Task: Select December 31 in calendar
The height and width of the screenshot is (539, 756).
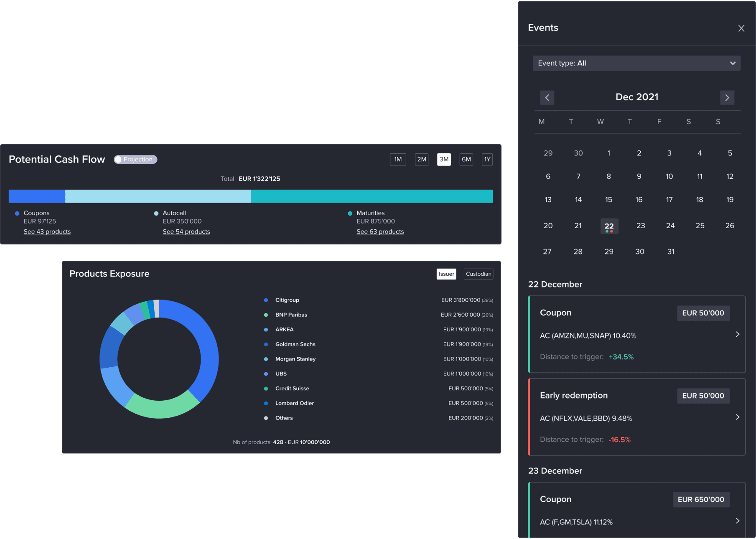Action: tap(671, 252)
